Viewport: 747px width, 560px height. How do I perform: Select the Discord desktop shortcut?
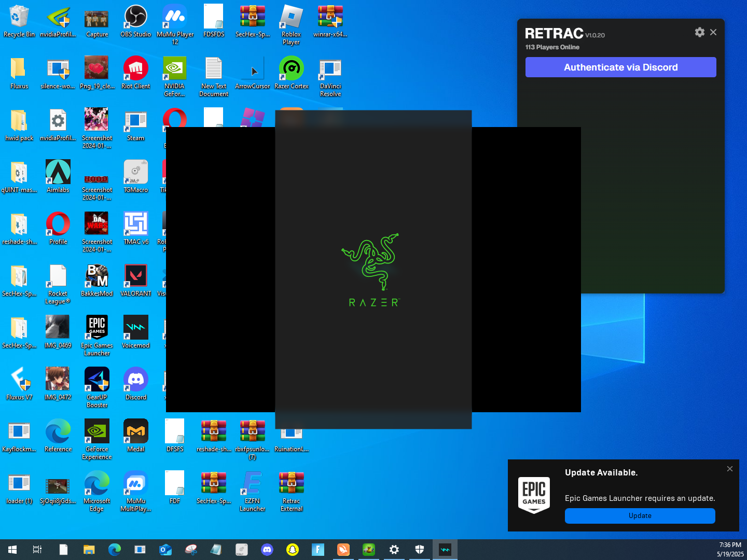click(136, 384)
